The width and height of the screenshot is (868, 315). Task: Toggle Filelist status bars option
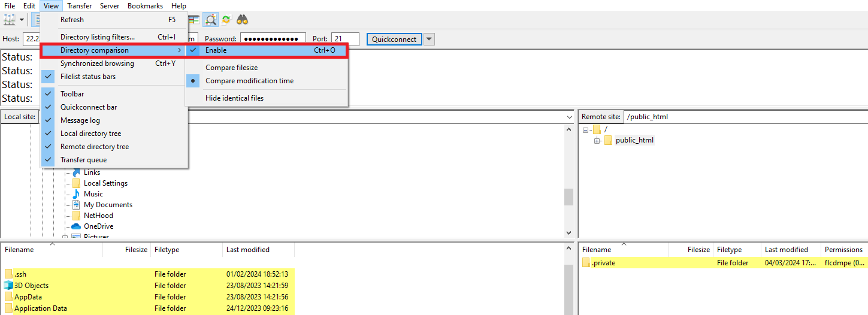pos(87,77)
